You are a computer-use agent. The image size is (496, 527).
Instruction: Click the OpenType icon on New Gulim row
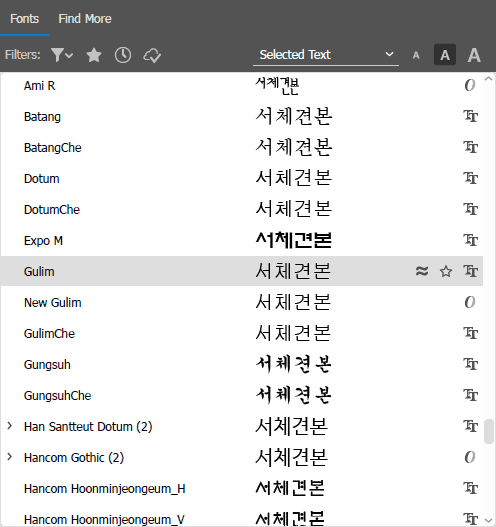click(x=470, y=302)
